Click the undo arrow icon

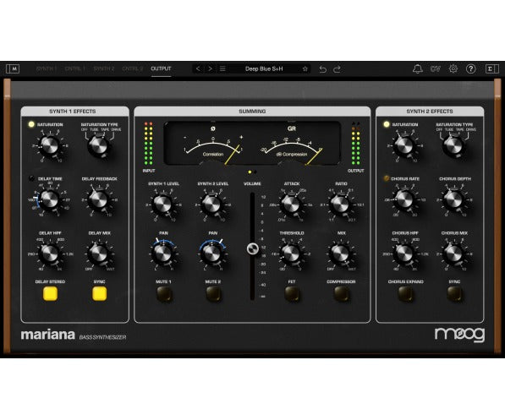point(323,69)
